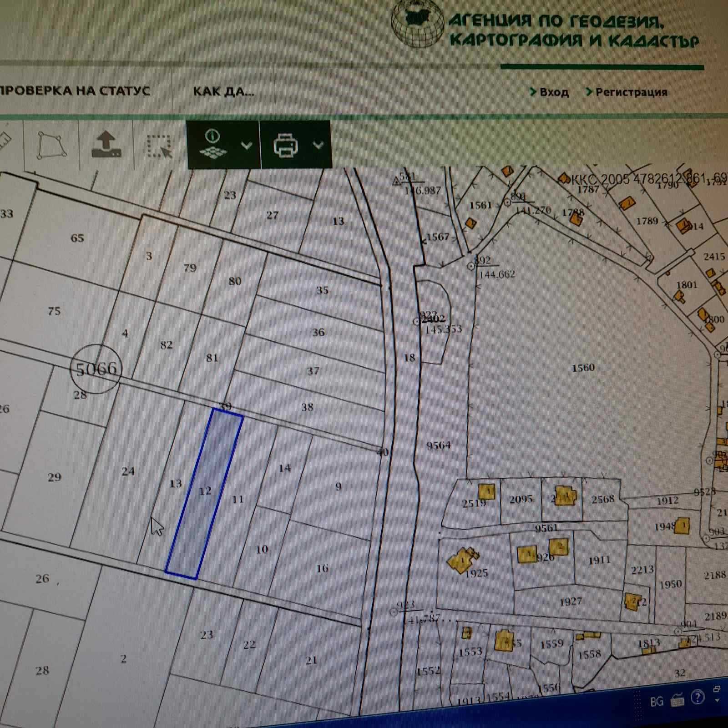Click the yellow building in parcel 1948
The height and width of the screenshot is (728, 728).
(682, 526)
